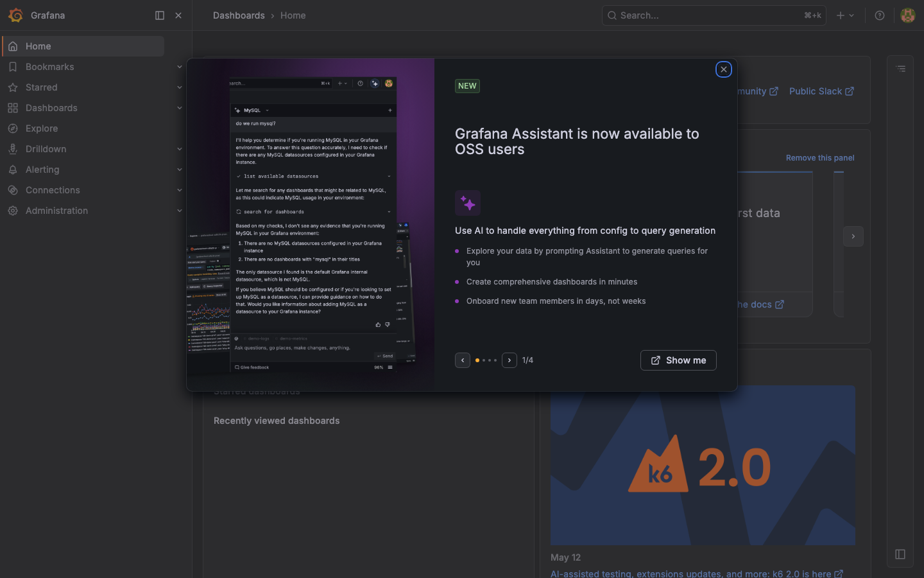Expand the Alerting section chevron
Viewport: 924px width, 578px height.
pyautogui.click(x=180, y=170)
